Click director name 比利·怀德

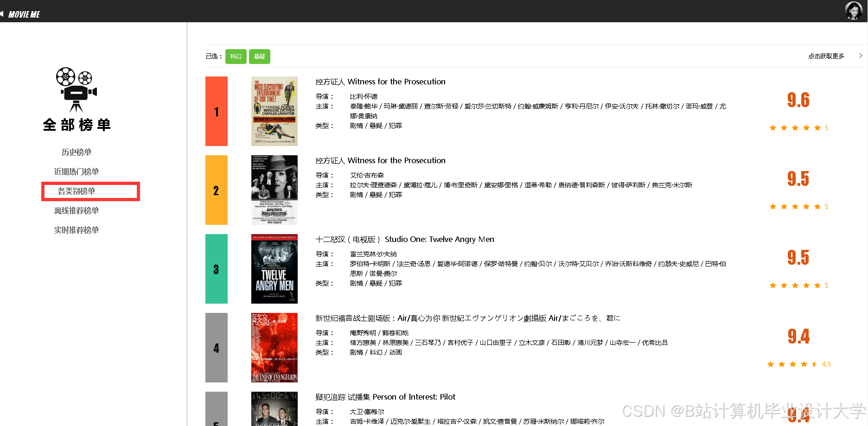(x=364, y=96)
